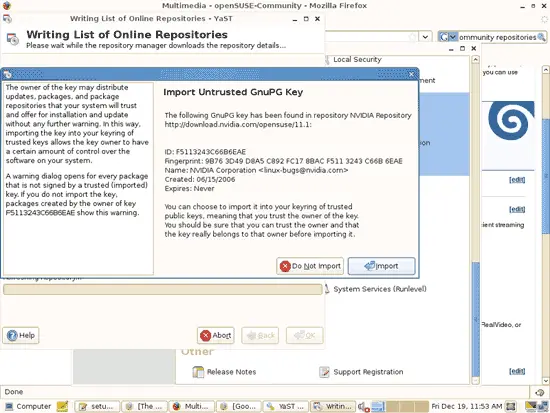Open the clock showing Fri Dec 19

click(467, 406)
